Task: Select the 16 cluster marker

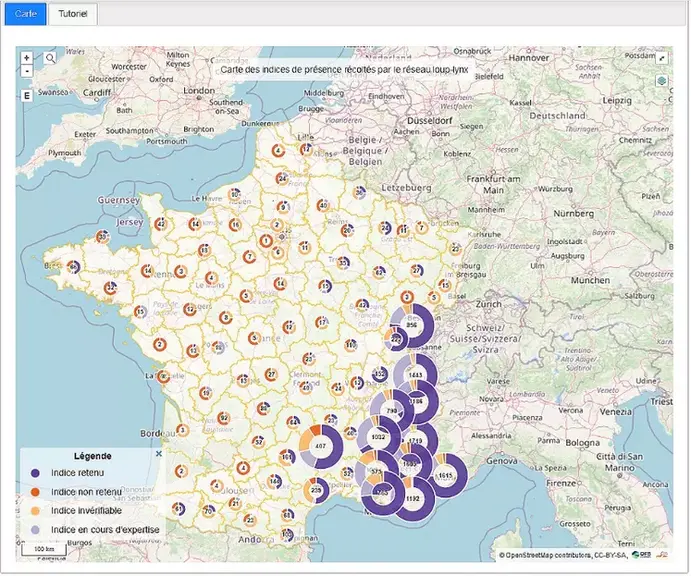Action: click(x=235, y=225)
